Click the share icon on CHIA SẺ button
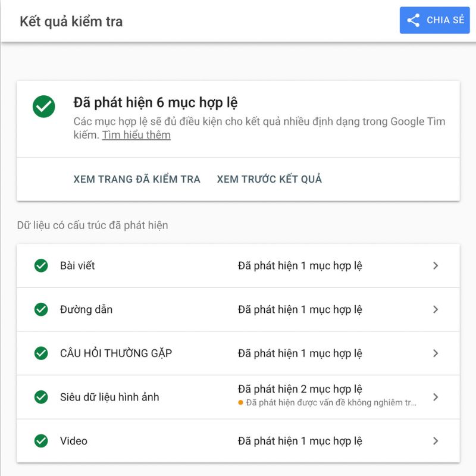The height and width of the screenshot is (476, 476). point(414,20)
